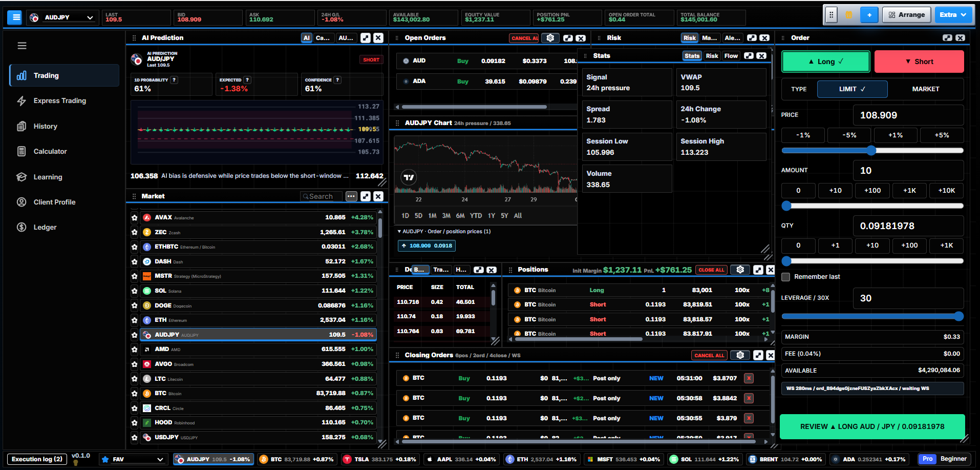Open Express Trading from the sidebar
Image resolution: width=980 pixels, height=470 pixels.
click(x=60, y=100)
